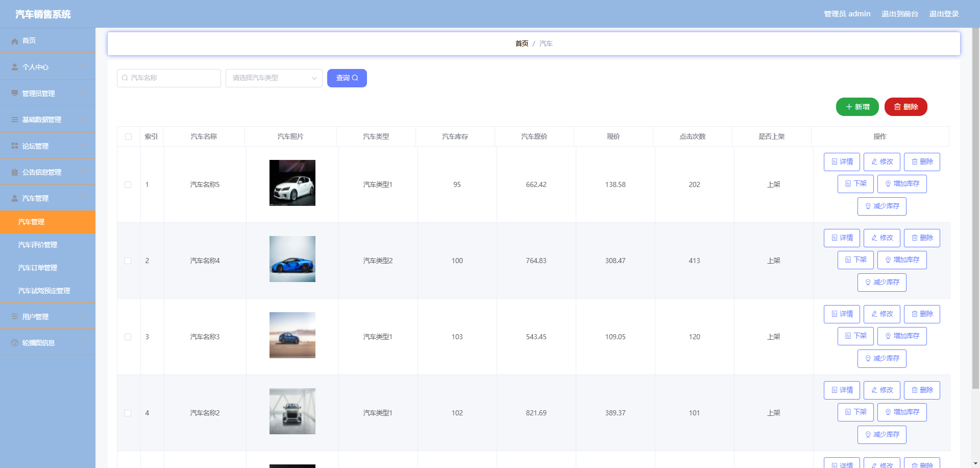The width and height of the screenshot is (980, 468).
Task: Click the pin icon on 增加库存 for 汽车名称3
Action: coord(888,336)
